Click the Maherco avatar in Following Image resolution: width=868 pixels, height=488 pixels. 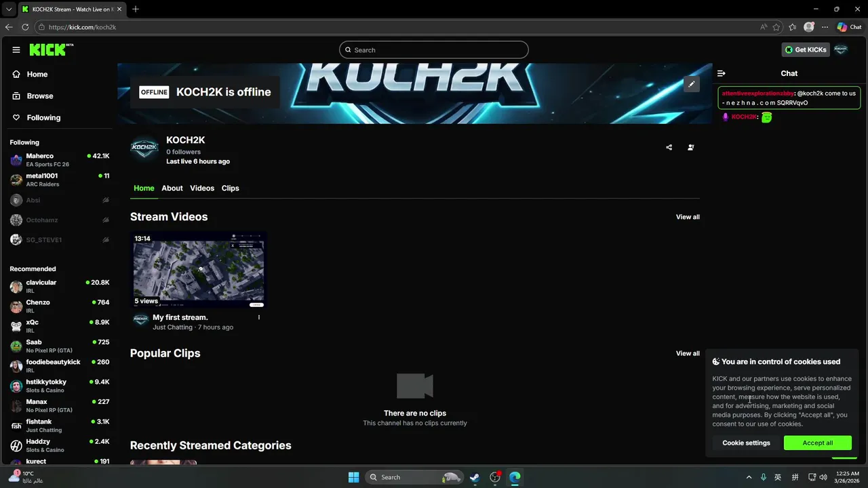point(16,160)
